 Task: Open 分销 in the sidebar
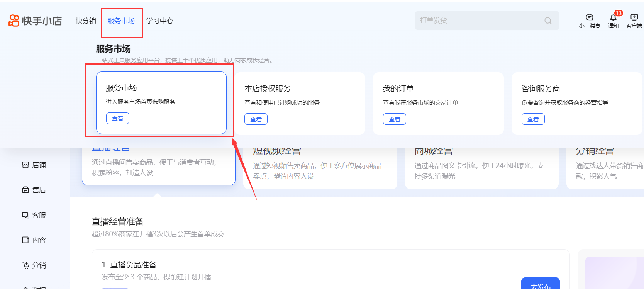[34, 265]
